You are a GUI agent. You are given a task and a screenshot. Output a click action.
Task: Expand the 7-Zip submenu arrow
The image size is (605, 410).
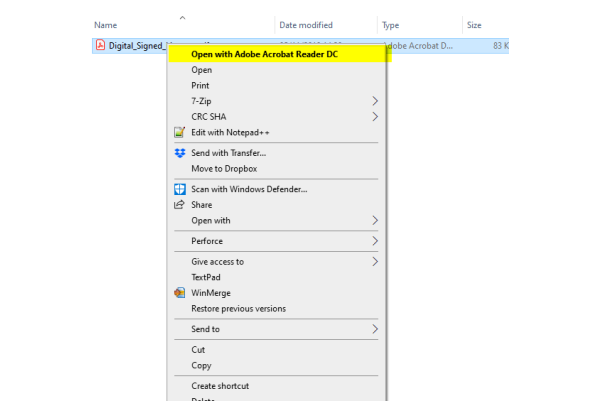tap(375, 101)
